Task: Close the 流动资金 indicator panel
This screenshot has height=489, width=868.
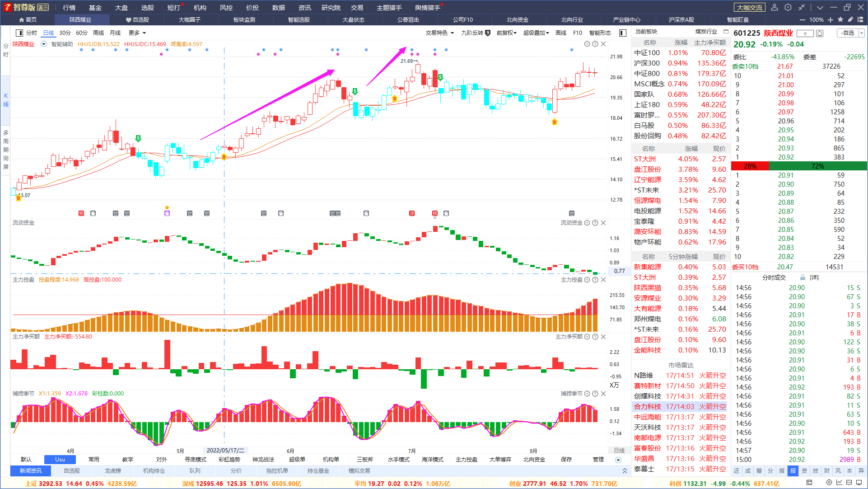Action: (x=603, y=223)
